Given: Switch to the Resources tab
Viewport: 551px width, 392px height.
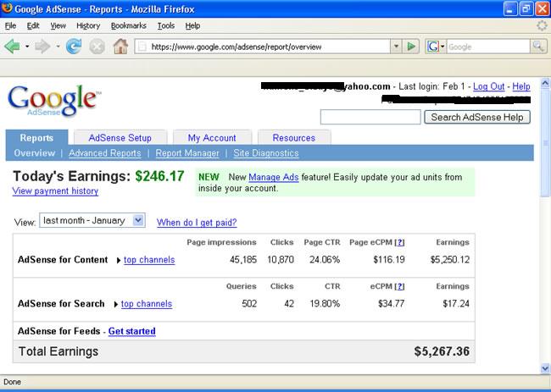Looking at the screenshot, I should pos(294,137).
